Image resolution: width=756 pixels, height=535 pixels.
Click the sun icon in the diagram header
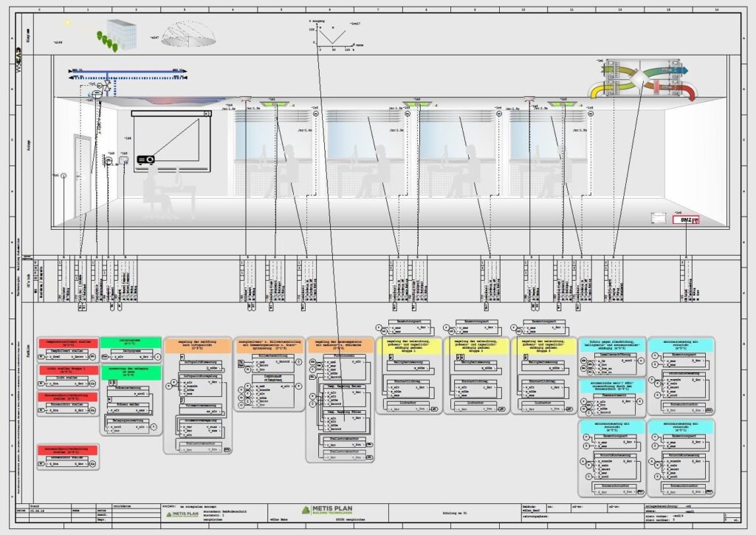click(69, 24)
